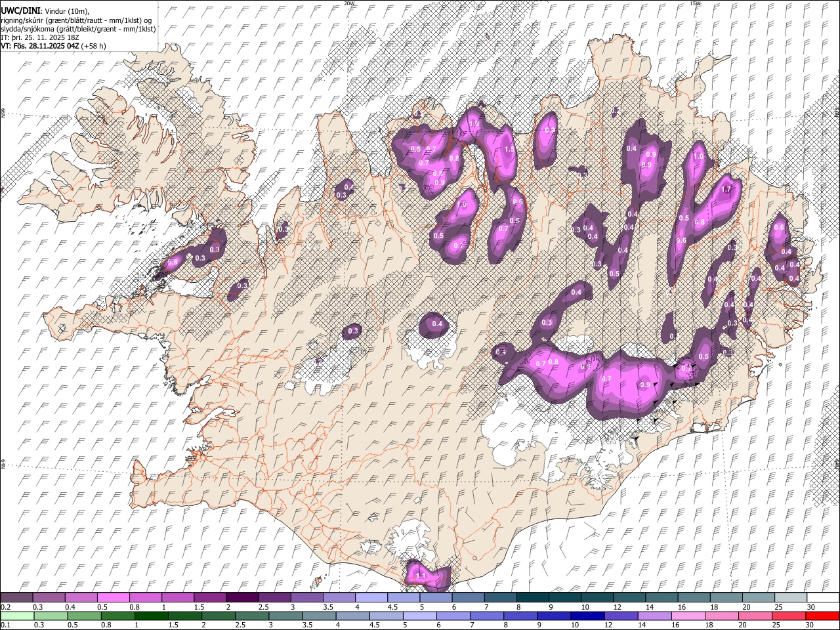Click the 'rigning/skúrir' legend description line

point(76,20)
